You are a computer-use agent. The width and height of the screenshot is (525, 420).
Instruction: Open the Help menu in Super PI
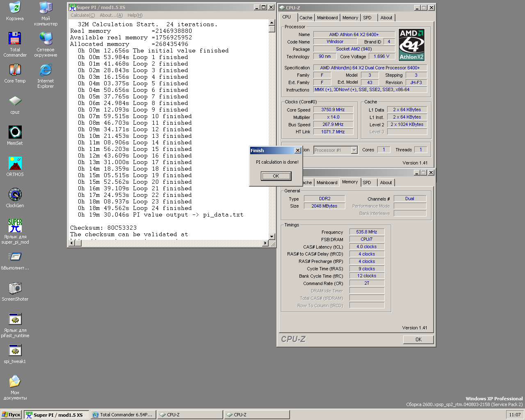135,15
